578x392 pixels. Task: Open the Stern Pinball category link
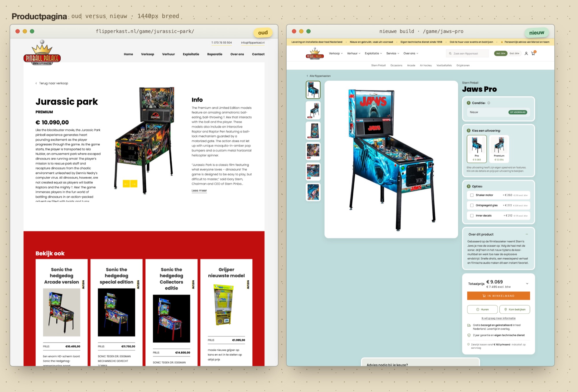(x=378, y=66)
